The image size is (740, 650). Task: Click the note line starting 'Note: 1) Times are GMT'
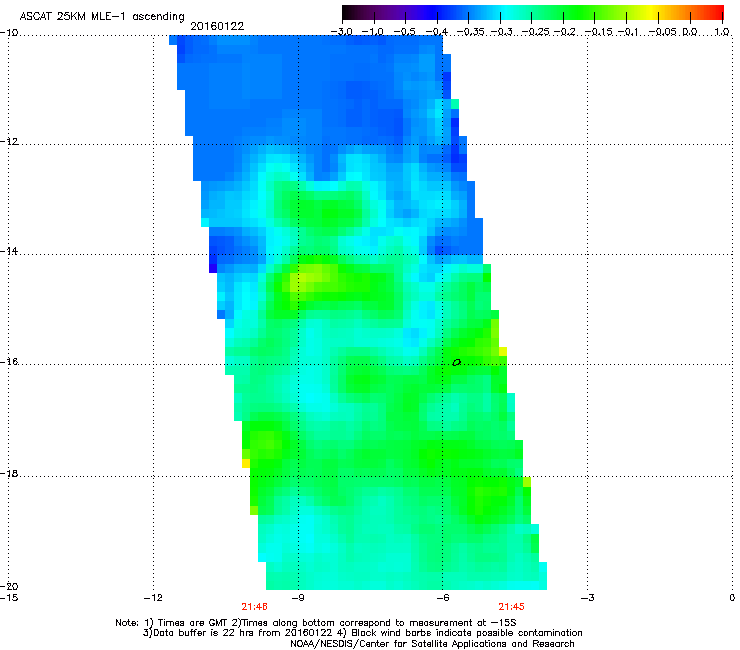point(316,623)
